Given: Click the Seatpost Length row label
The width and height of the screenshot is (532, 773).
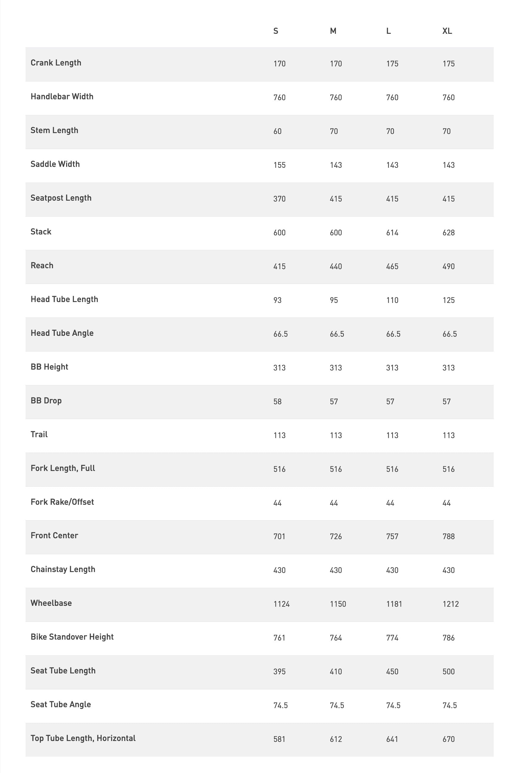Looking at the screenshot, I should (x=61, y=198).
